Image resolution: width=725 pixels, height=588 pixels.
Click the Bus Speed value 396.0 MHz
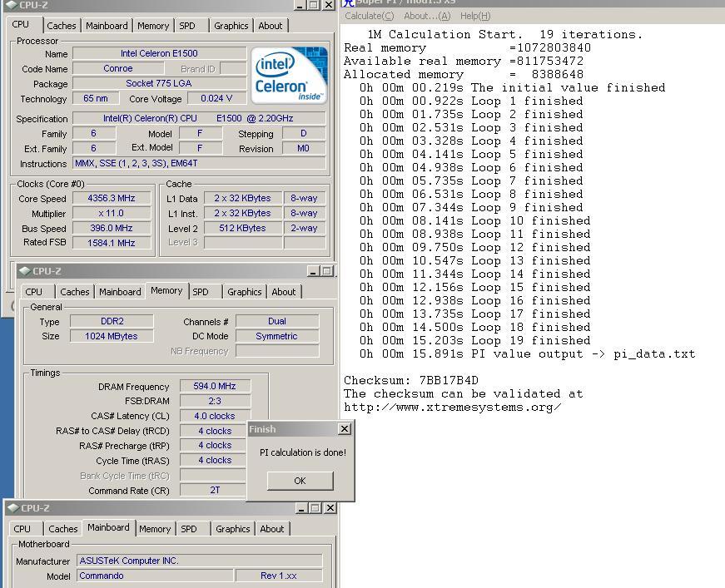coord(112,228)
